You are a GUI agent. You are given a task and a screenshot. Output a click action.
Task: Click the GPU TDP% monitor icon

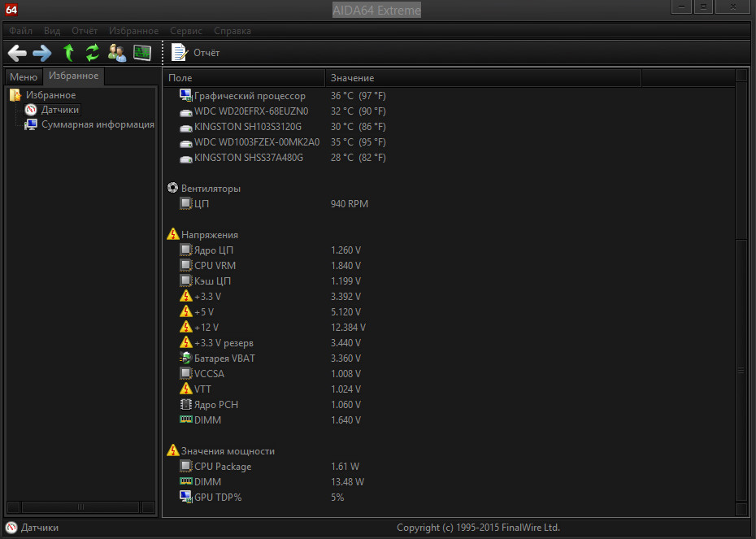tap(185, 497)
